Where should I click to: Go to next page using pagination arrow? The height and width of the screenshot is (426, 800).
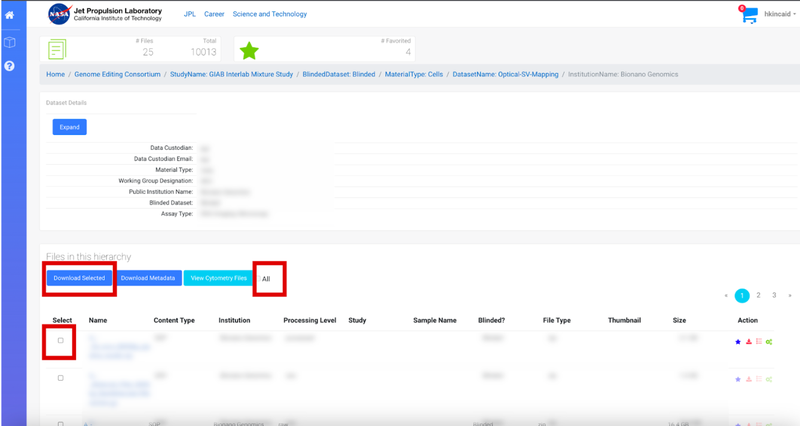(x=789, y=296)
